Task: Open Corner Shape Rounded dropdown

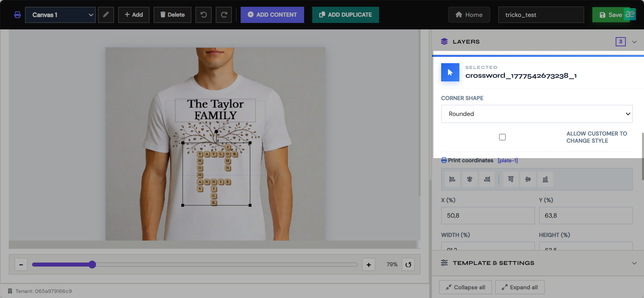Action: (537, 114)
